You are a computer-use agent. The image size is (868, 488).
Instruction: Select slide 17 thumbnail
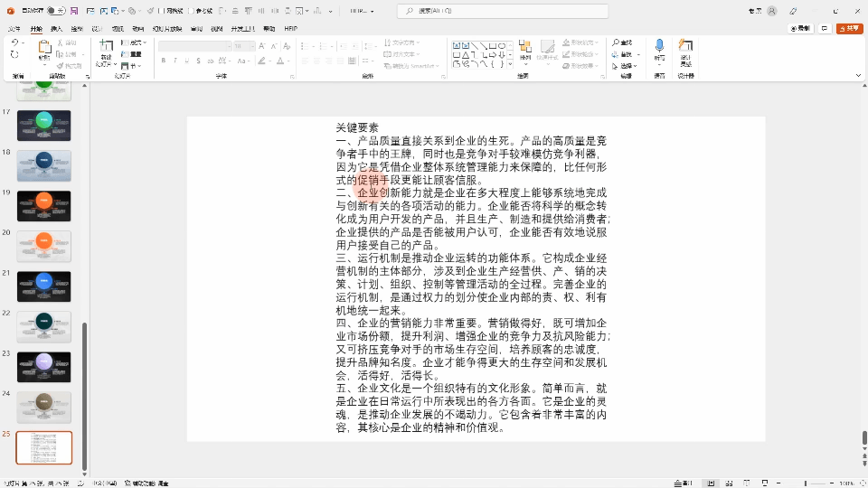click(43, 125)
